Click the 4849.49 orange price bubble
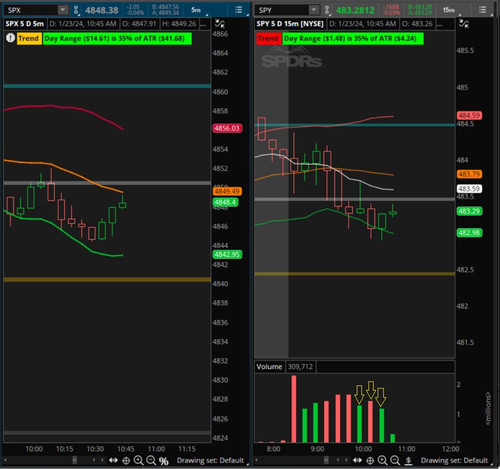The height and width of the screenshot is (469, 500). [x=227, y=191]
